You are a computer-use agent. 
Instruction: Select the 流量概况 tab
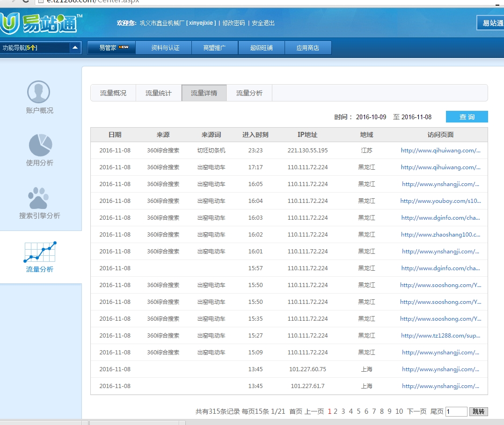[x=113, y=93]
